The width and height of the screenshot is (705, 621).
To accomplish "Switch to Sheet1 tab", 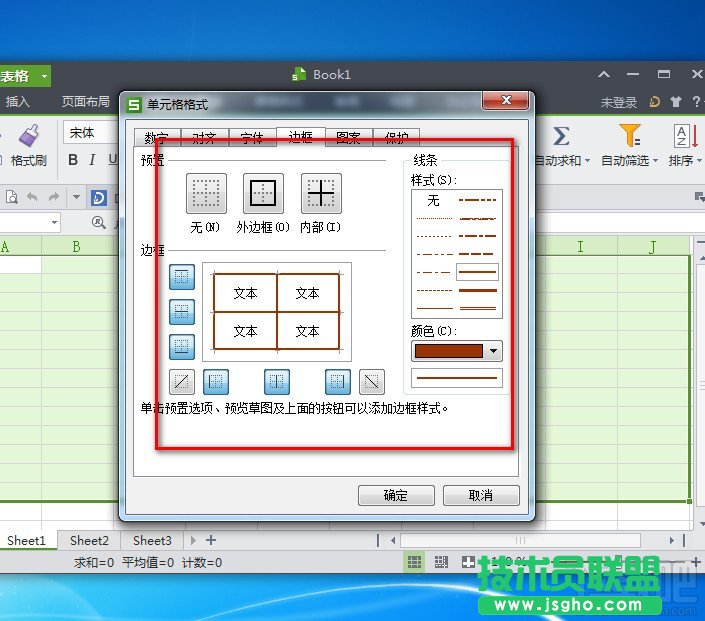I will [x=27, y=541].
